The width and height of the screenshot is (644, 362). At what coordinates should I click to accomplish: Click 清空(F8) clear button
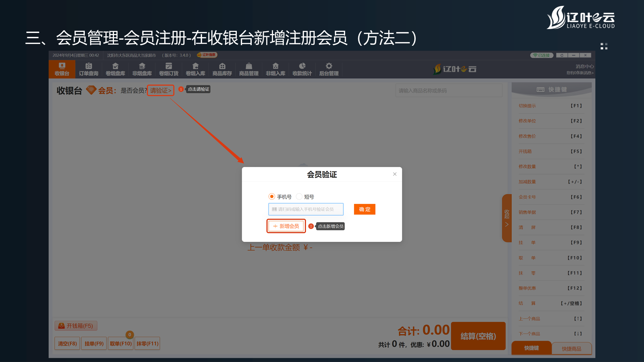point(67,344)
